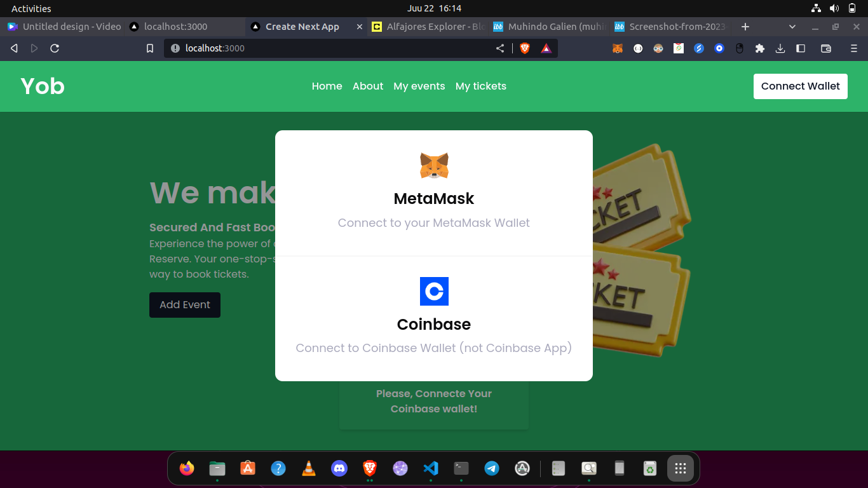The image size is (868, 488).
Task: Open Help from the dock
Action: 278,468
